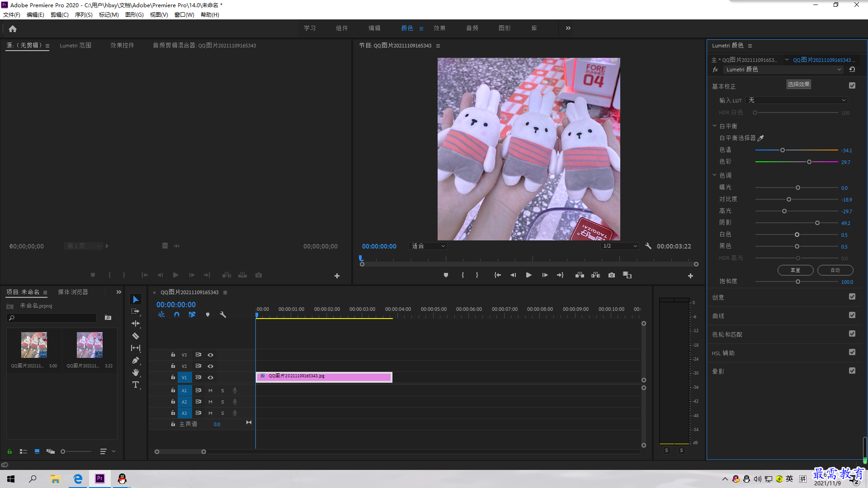
Task: Uncheck the 创意 section checkbox
Action: pos(852,296)
